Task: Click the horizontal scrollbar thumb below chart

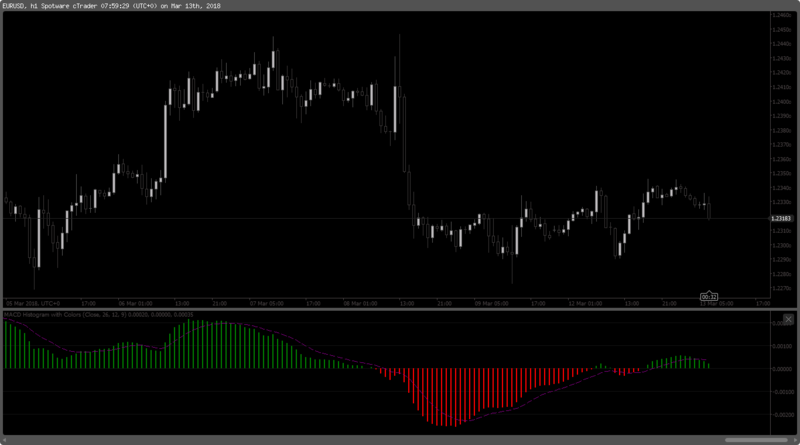Action: 756,440
